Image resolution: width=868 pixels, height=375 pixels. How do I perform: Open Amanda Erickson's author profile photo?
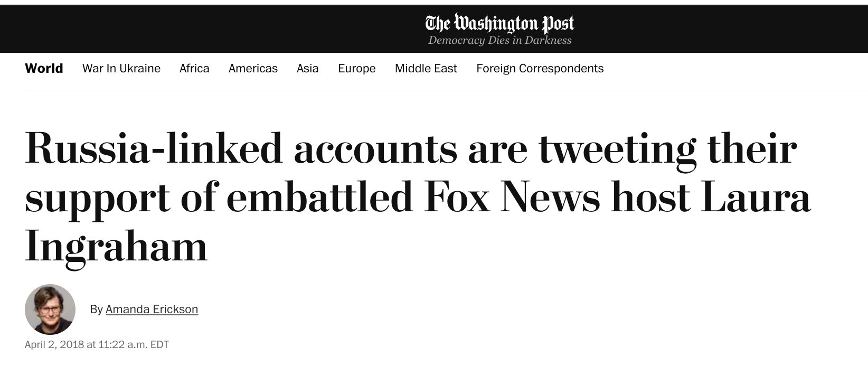coord(50,310)
